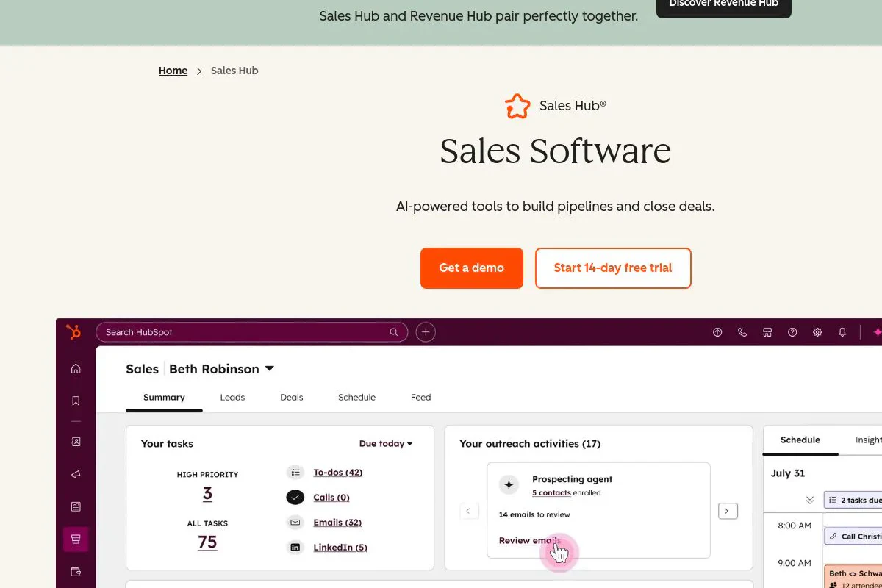Open the Schedule tab beside Deals
Screen dimensions: 882x588
pos(356,398)
